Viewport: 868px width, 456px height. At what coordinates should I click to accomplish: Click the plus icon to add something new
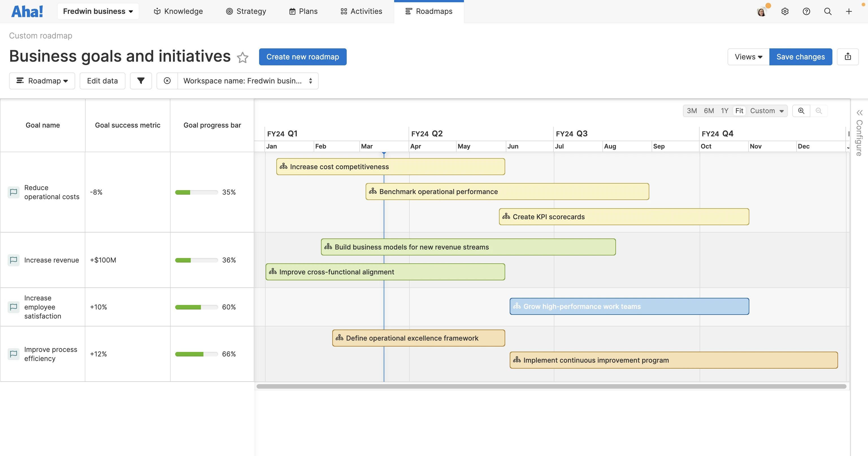(849, 11)
